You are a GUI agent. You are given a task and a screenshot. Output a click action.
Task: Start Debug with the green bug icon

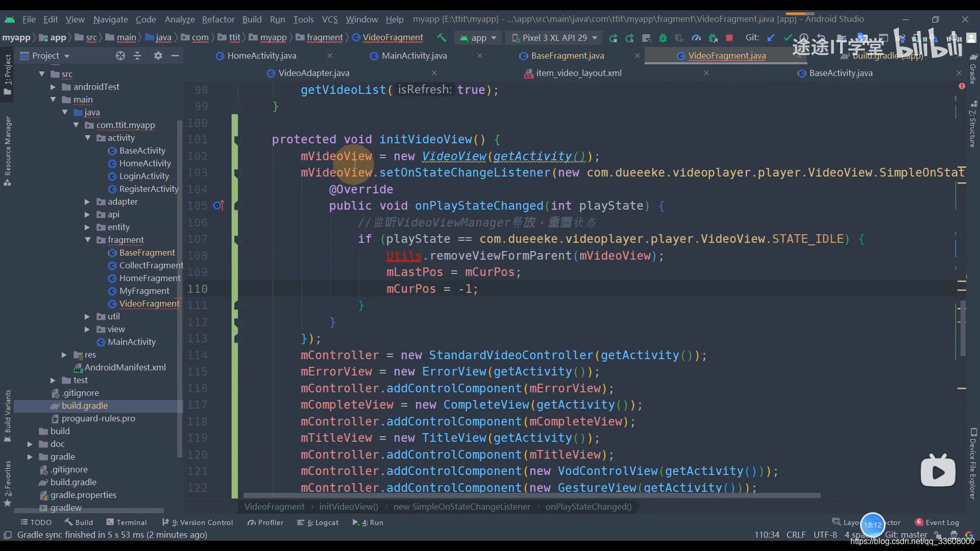[663, 38]
